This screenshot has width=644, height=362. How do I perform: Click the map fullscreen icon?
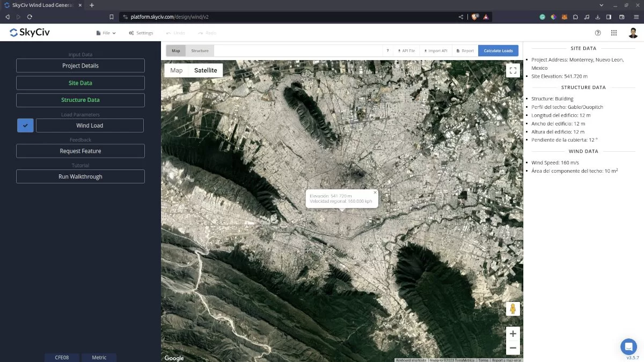click(x=513, y=70)
